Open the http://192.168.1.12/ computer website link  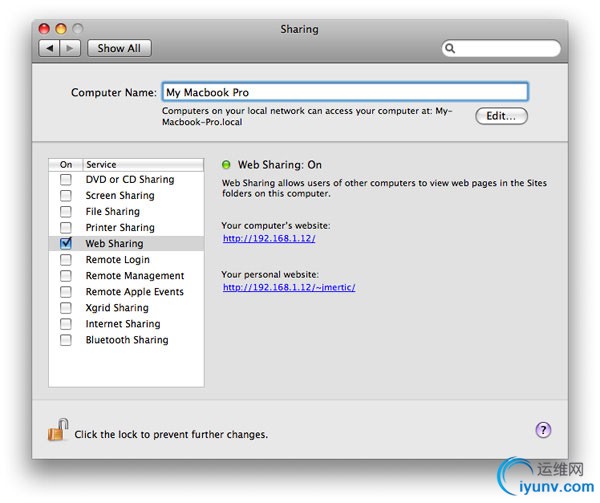pyautogui.click(x=269, y=238)
